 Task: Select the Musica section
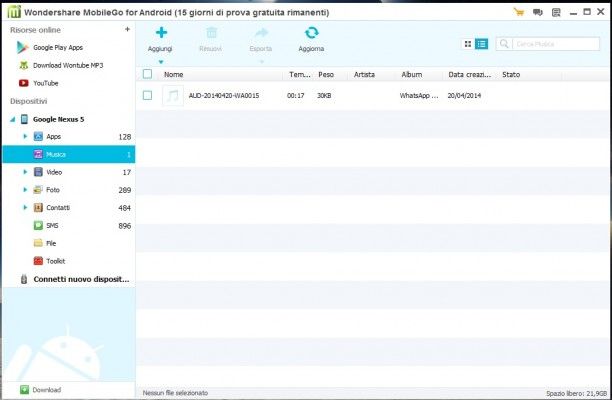point(69,155)
